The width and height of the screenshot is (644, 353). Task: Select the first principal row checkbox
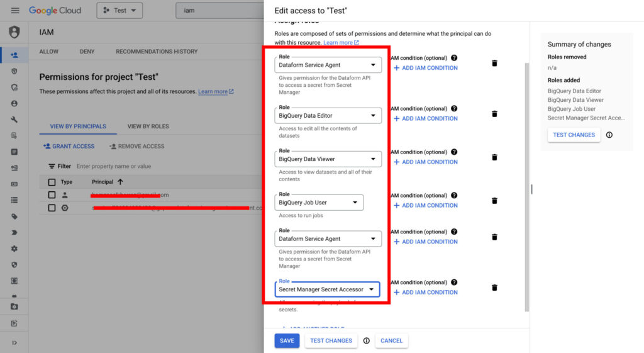tap(52, 195)
